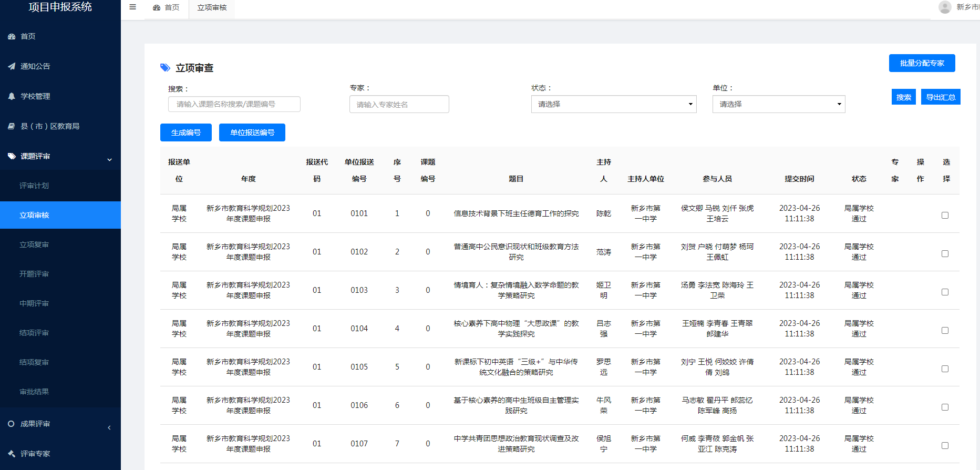Screen dimensions: 980x470
Task: Click the gavel icon beside 评审专家
Action: point(12,454)
